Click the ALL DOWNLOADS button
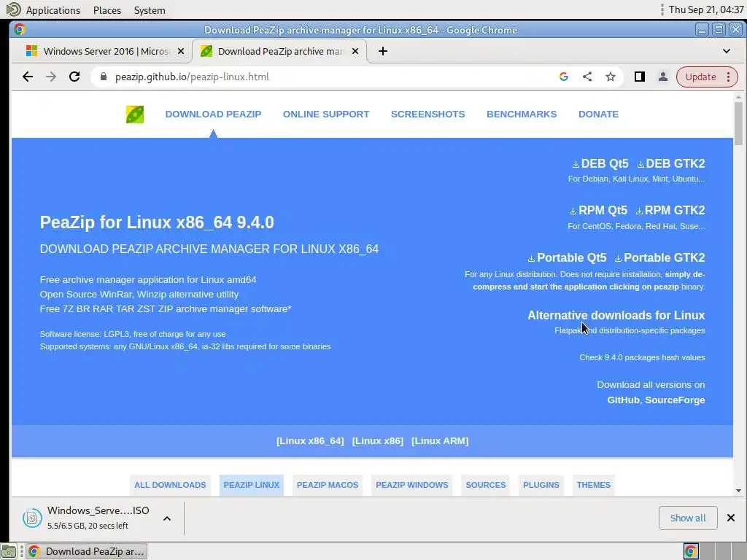The width and height of the screenshot is (747, 560). point(170,485)
